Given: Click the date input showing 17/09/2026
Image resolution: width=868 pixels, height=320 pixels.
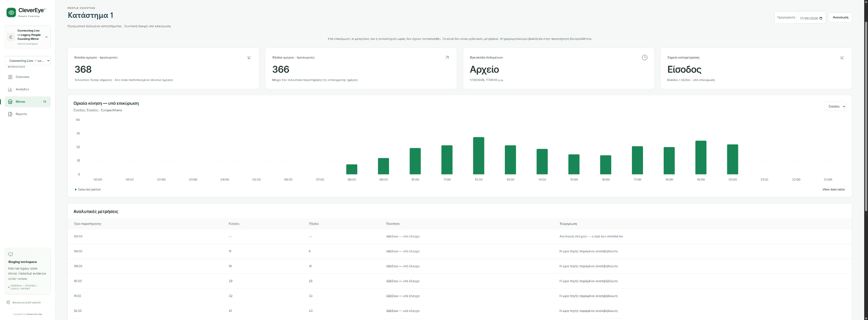Looking at the screenshot, I should point(811,18).
